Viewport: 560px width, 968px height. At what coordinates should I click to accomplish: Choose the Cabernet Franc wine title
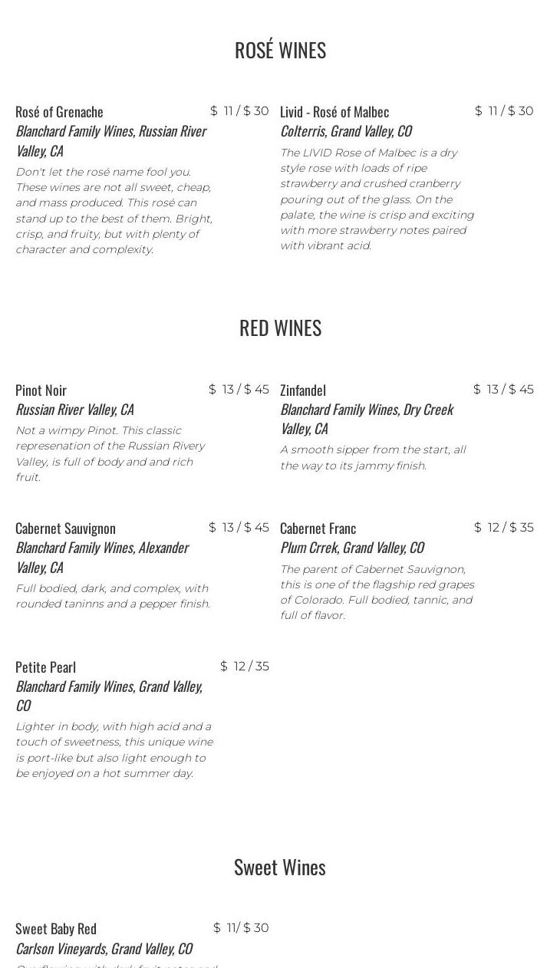point(318,528)
